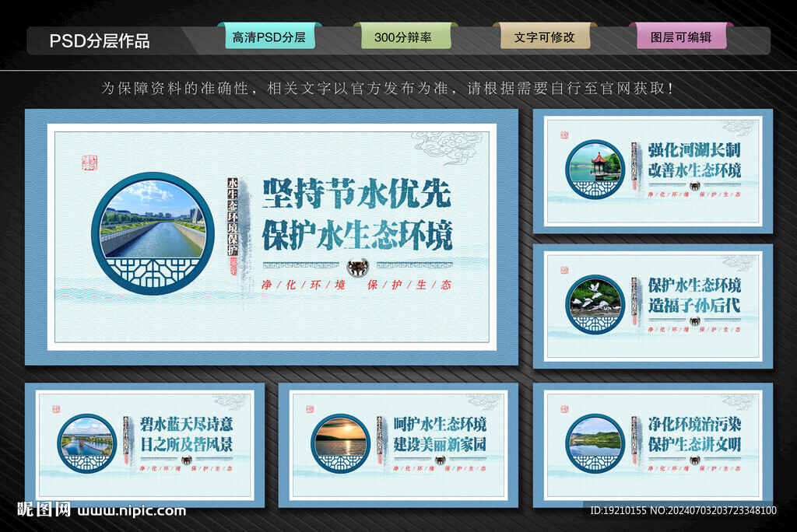Click the 目之所及皆风景 text line
Screen dimensions: 797x532
(187, 445)
